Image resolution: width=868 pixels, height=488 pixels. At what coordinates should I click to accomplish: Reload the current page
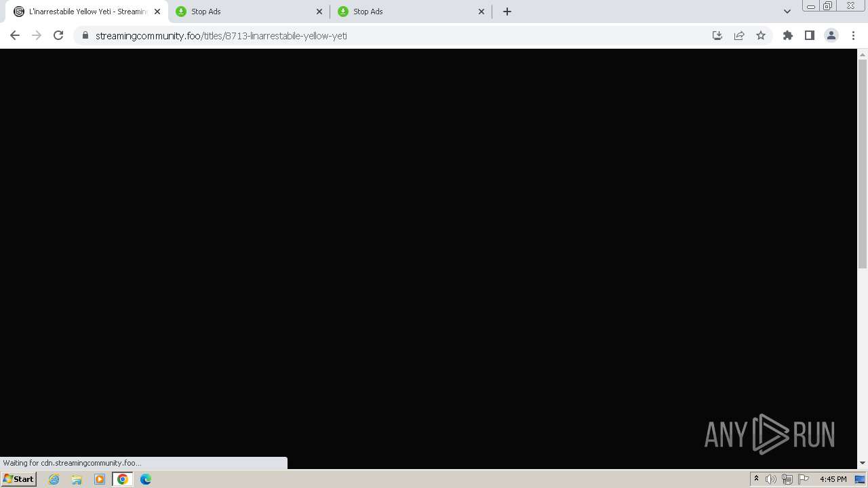58,35
